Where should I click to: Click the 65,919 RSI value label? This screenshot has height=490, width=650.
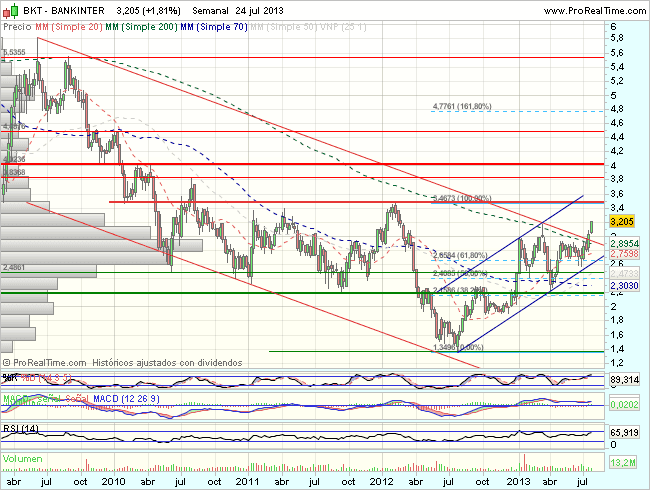coord(622,432)
